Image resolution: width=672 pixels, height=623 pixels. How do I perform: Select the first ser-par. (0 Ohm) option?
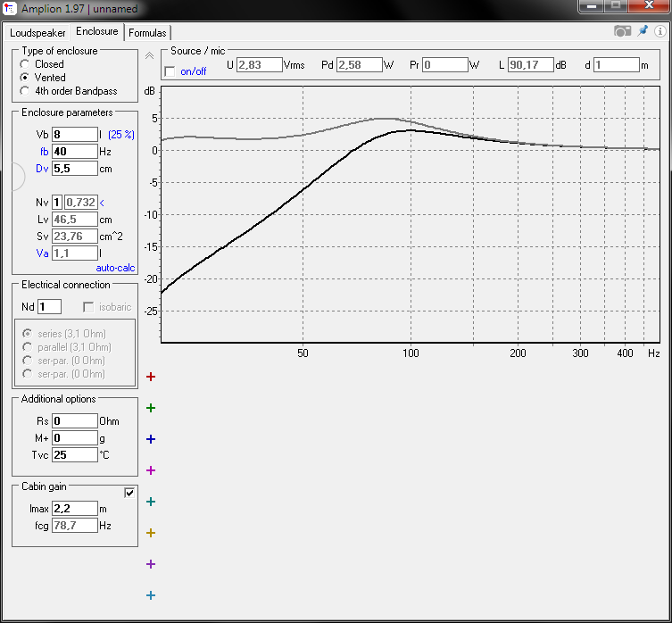(x=28, y=361)
